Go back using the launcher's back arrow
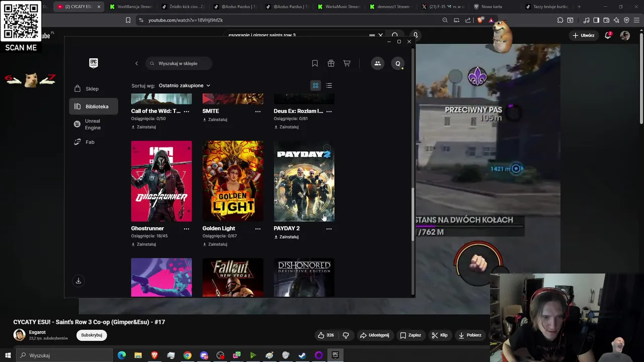This screenshot has width=644, height=362. [136, 63]
